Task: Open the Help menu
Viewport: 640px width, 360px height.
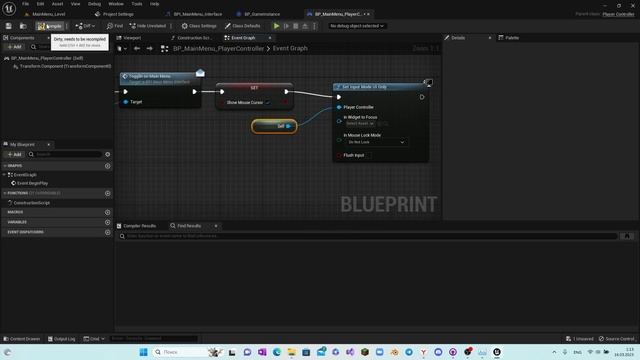Action: click(154, 4)
